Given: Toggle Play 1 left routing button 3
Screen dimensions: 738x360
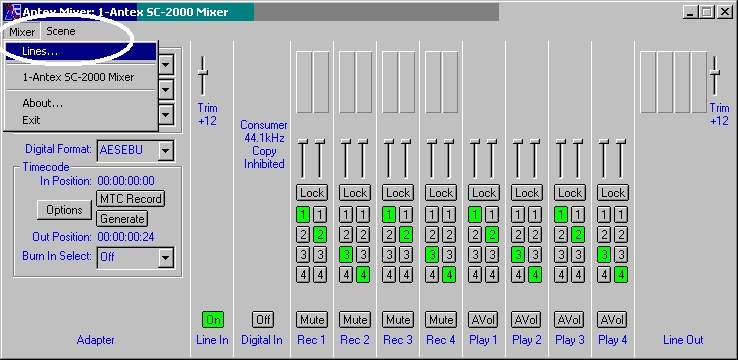Looking at the screenshot, I should [475, 255].
